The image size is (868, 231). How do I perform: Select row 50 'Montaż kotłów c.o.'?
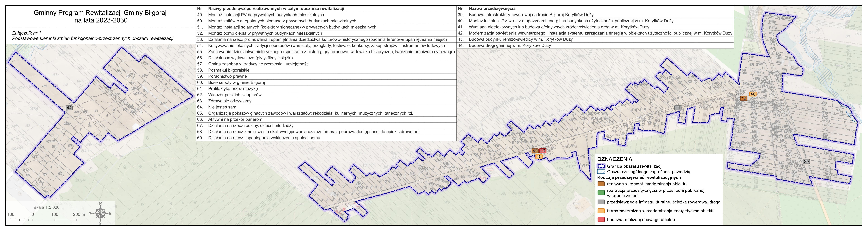pos(326,21)
